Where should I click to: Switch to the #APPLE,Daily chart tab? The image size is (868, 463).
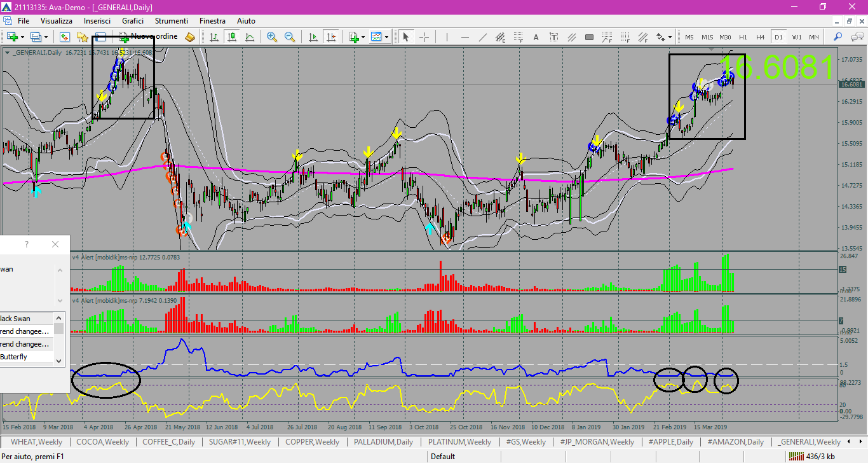click(670, 441)
